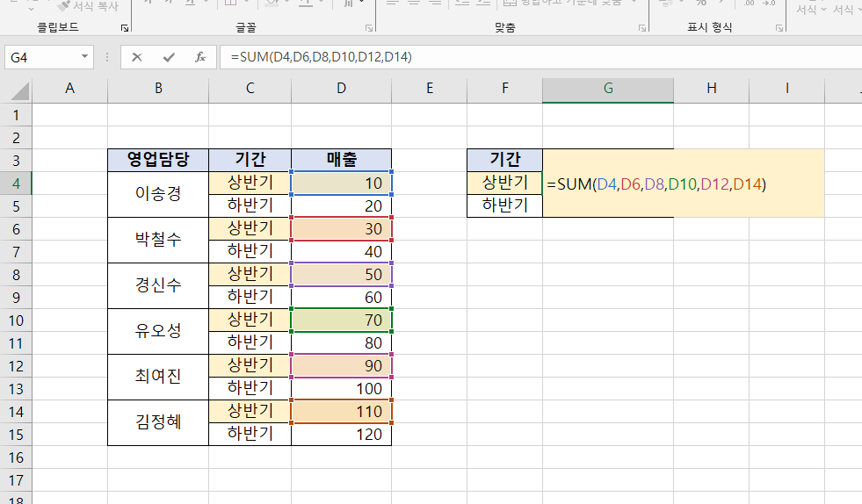Select column D header
This screenshot has width=862, height=504.
point(342,89)
